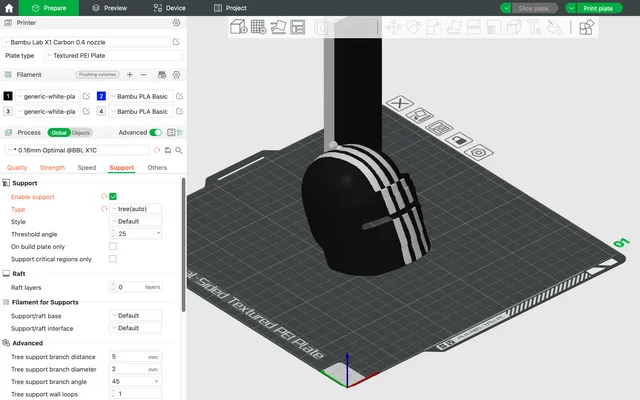This screenshot has width=640, height=400.
Task: Lock the plate with padlock icon
Action: [x=458, y=140]
